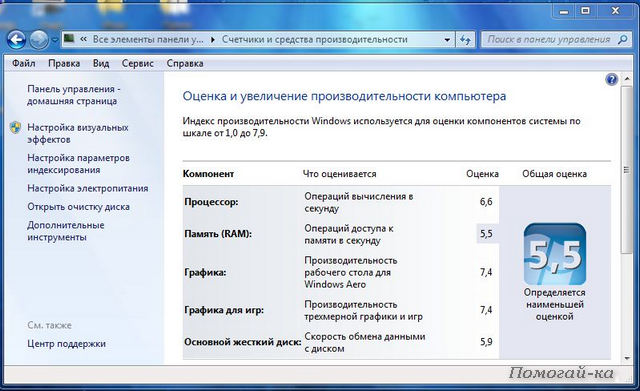
Task: Open the Сервис menu
Action: pyautogui.click(x=138, y=63)
